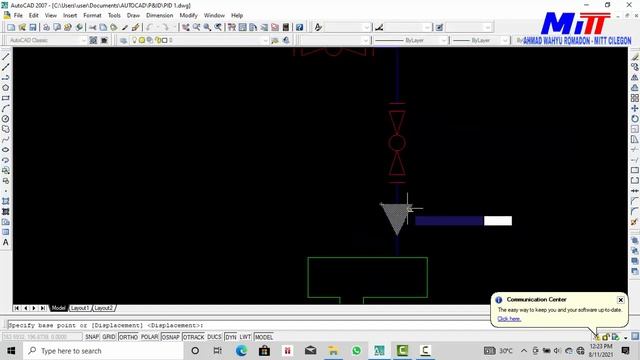640x360 pixels.
Task: Select the Array tool in Modify toolbar
Action: click(x=634, y=98)
